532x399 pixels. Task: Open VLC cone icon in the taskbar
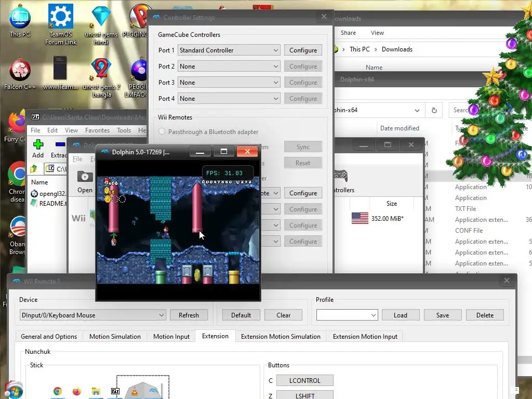click(135, 392)
